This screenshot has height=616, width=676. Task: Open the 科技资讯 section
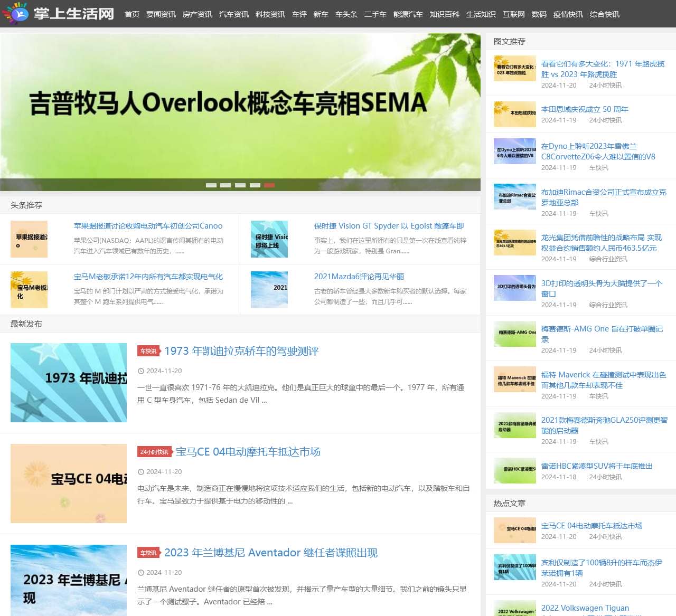point(270,14)
